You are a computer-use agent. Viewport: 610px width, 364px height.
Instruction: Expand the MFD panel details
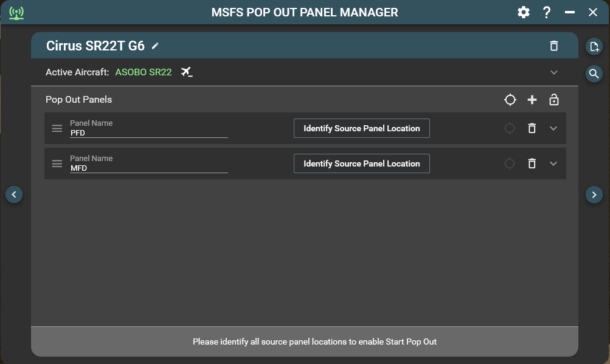tap(553, 163)
